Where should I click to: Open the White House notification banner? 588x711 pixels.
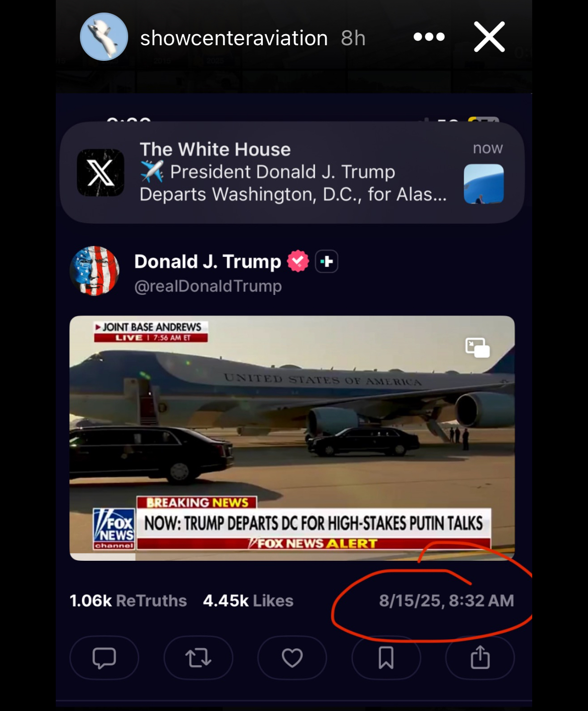292,172
